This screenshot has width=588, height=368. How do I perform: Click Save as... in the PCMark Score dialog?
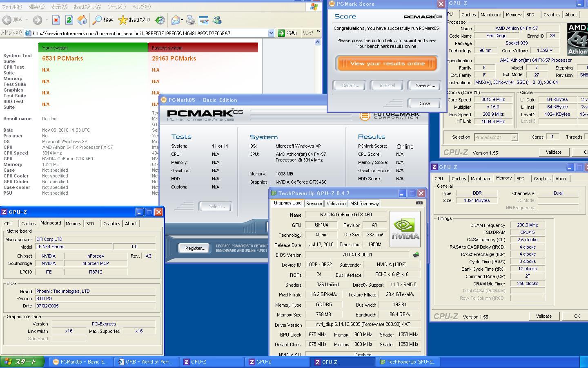coord(425,85)
